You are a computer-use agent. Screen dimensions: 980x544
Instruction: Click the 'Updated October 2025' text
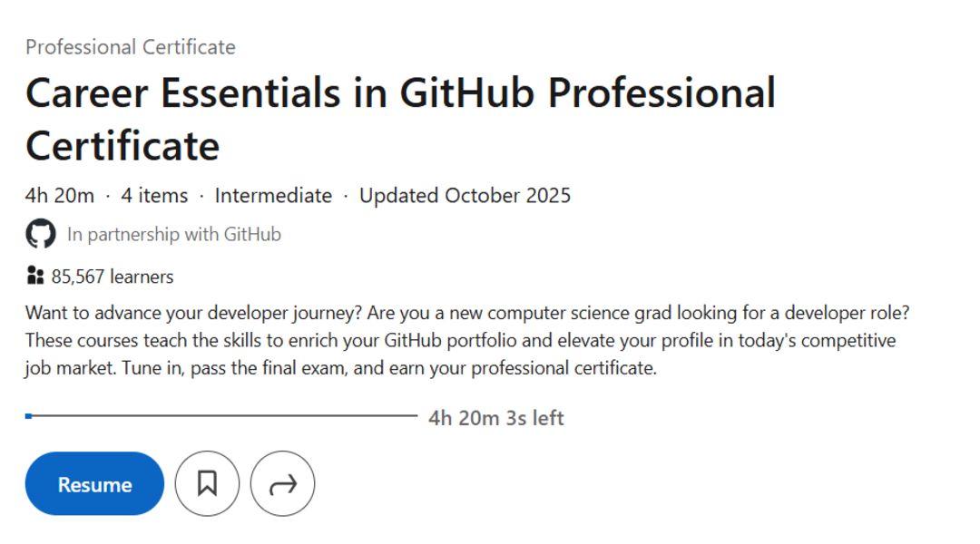(x=465, y=196)
